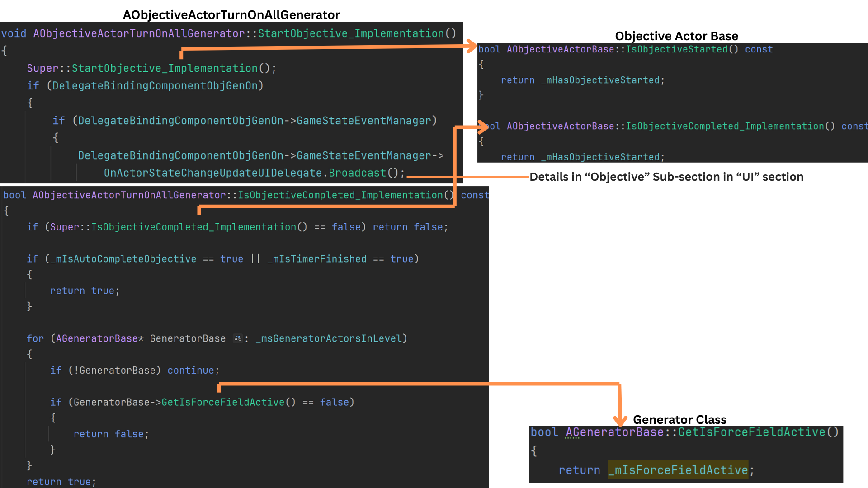The height and width of the screenshot is (488, 868).
Task: Click the orange arrowhead pointing to IsObjectiveStarted
Action: [x=472, y=46]
